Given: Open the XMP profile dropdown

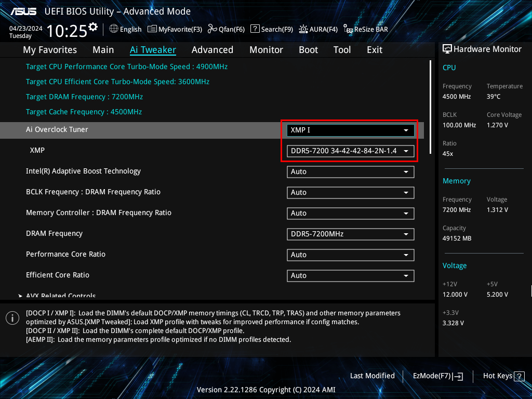Looking at the screenshot, I should (350, 151).
